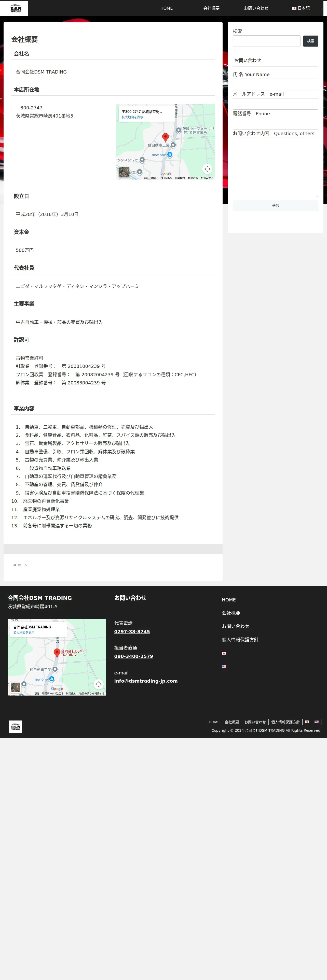Image resolution: width=327 pixels, height=980 pixels.
Task: Click the capital amount text 500万円
Action: tap(25, 250)
